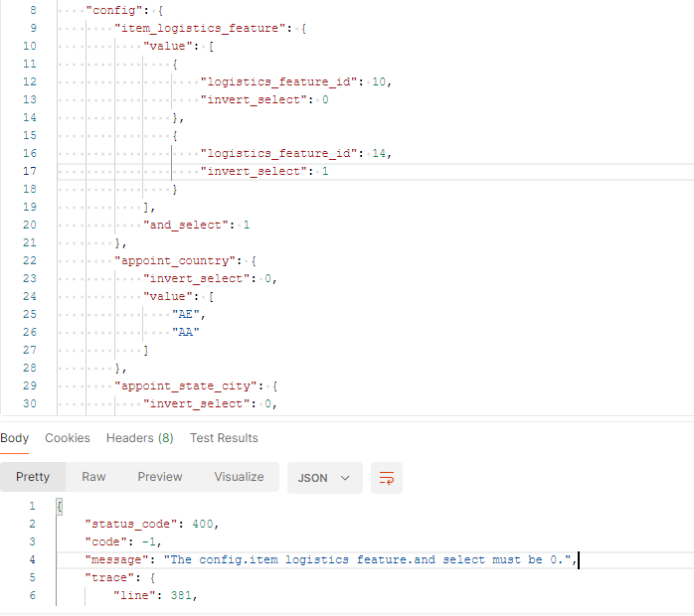The image size is (694, 616).
Task: Click the "and_select": 1 line in editor
Action: [x=199, y=225]
